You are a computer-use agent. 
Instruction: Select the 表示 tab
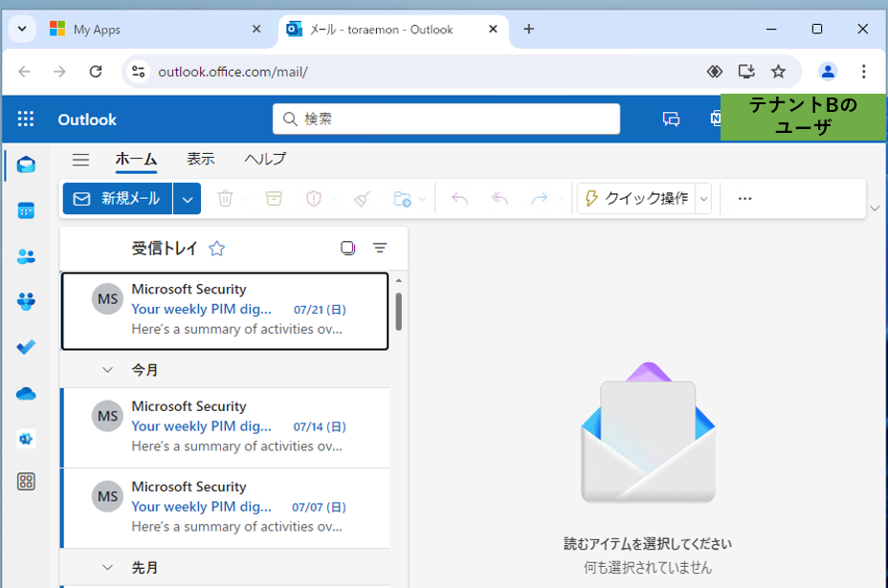pos(201,159)
